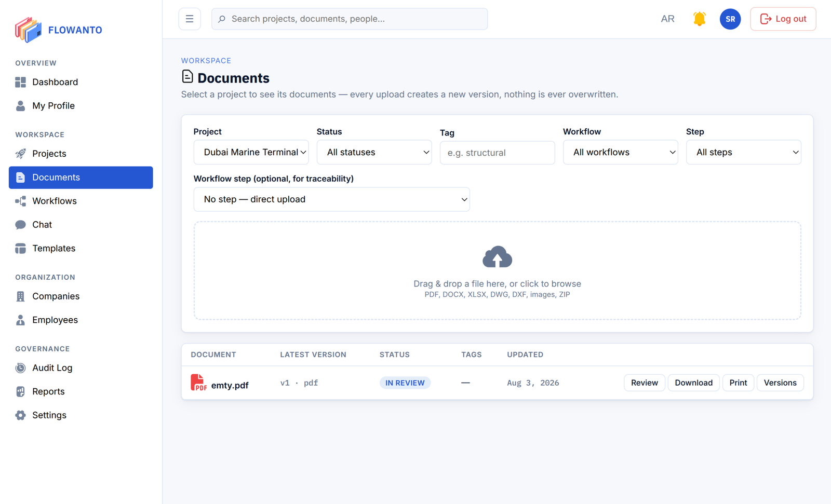Select the Documents sidebar item
This screenshot has width=831, height=504.
point(81,178)
